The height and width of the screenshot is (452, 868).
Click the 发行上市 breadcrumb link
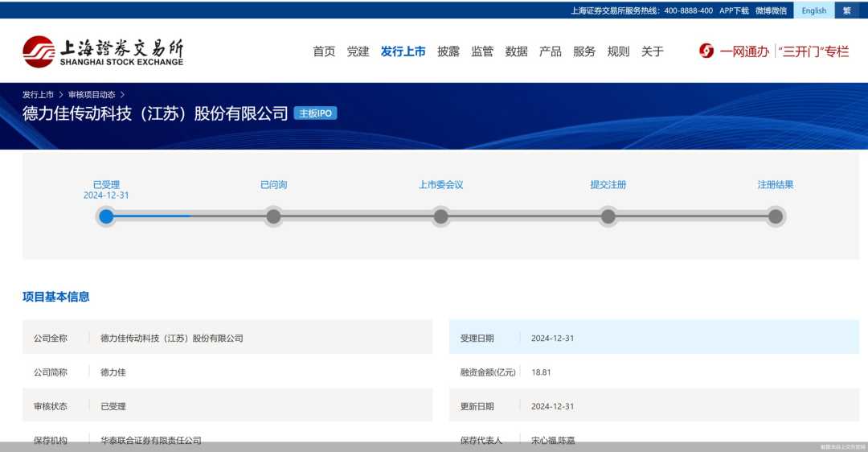point(38,94)
